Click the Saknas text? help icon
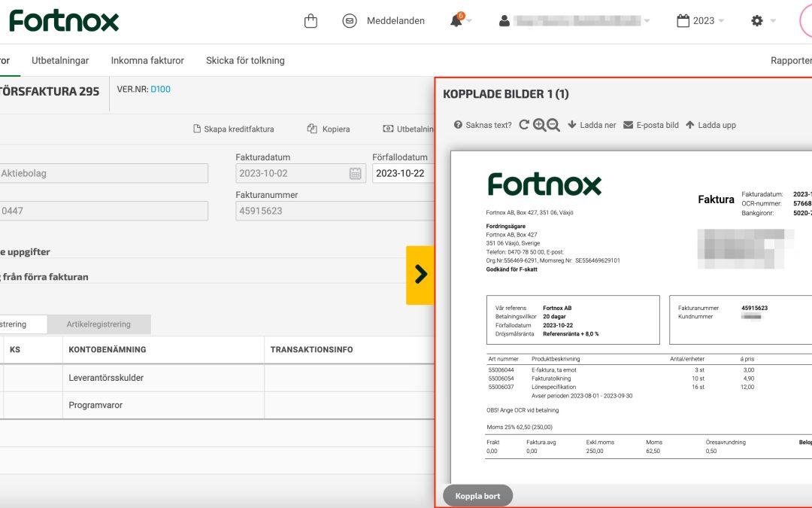 pos(458,125)
